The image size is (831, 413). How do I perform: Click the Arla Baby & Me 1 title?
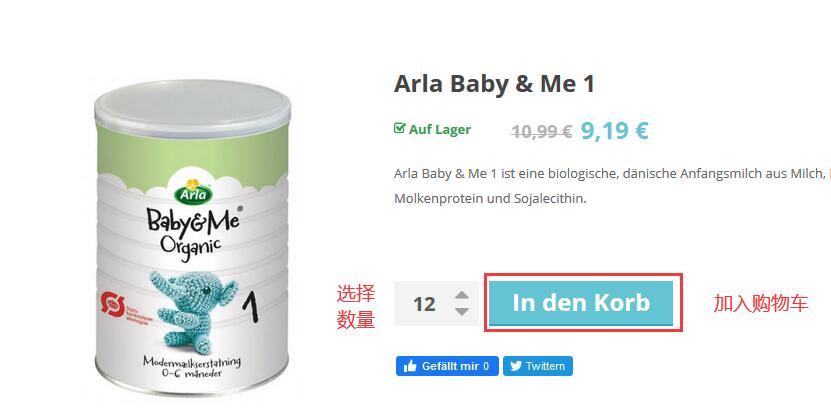[494, 84]
